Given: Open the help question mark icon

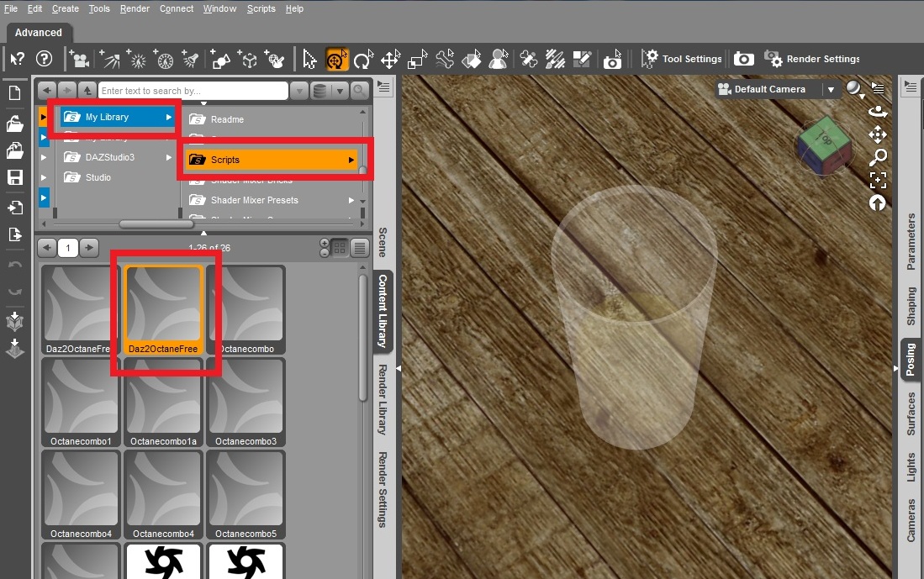Looking at the screenshot, I should tap(45, 59).
